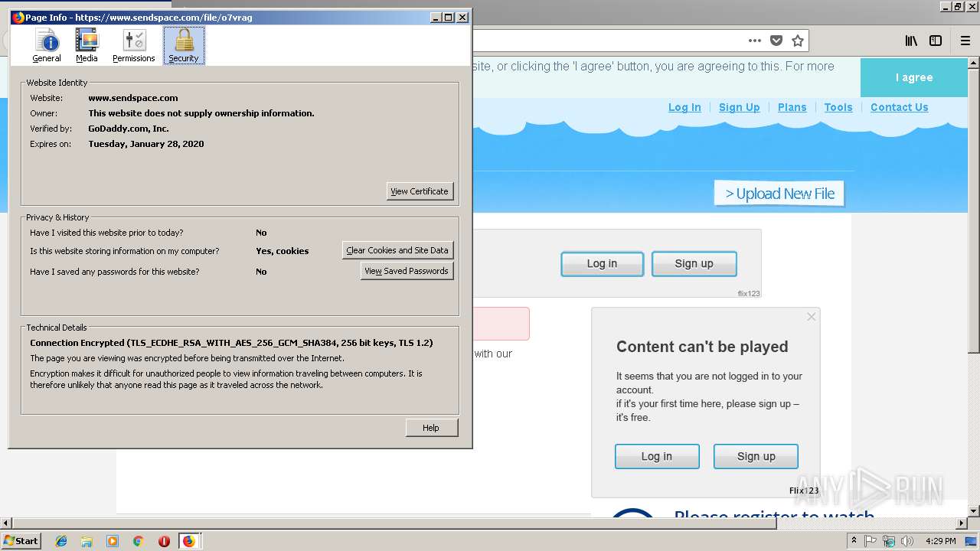
Task: Launch Internet Explorer from taskbar
Action: coord(61,541)
